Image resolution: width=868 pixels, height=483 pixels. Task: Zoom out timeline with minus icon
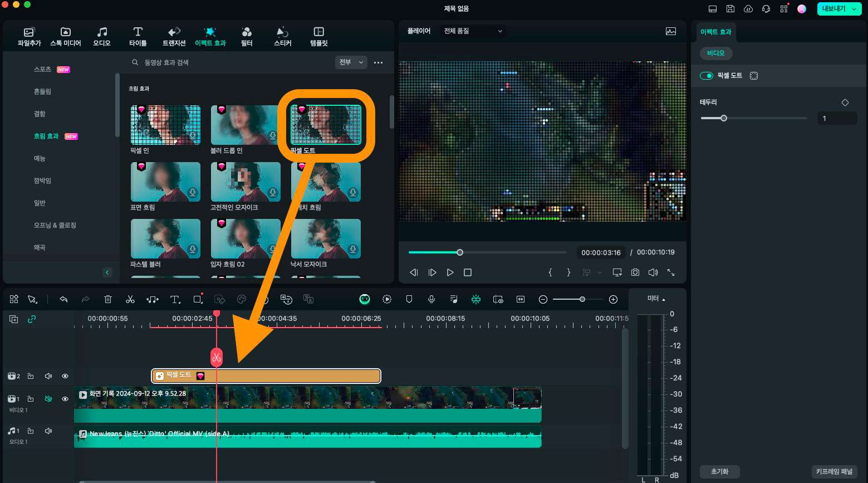tap(543, 300)
